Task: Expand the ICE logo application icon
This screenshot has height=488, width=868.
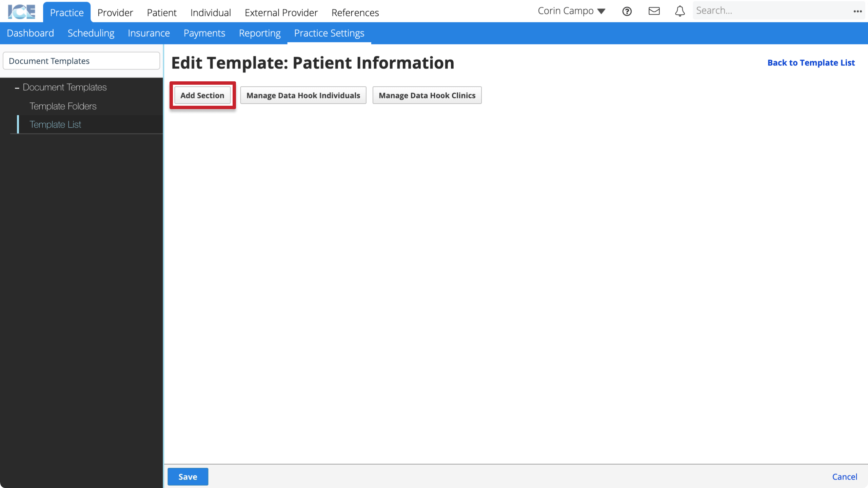Action: coord(21,11)
